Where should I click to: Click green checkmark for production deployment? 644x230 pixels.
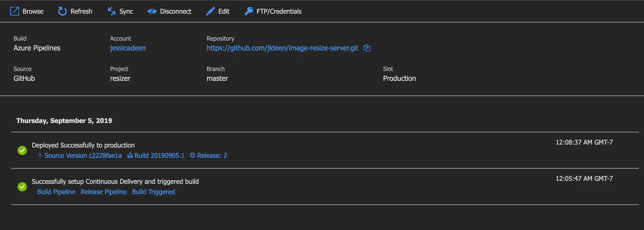22,150
